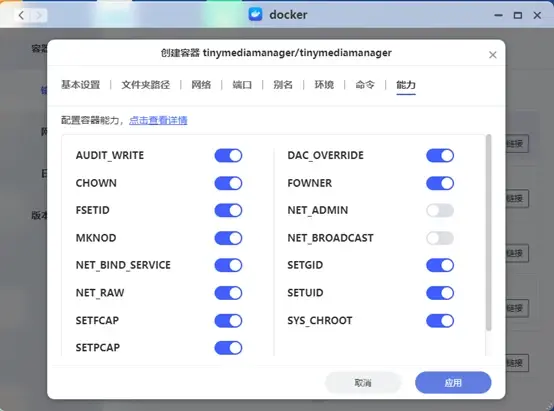The width and height of the screenshot is (554, 411).
Task: Disable the FOWNER capability
Action: click(x=440, y=183)
